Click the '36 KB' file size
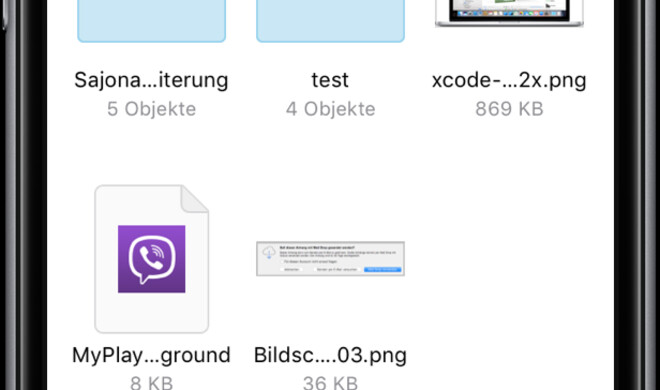660x390 pixels. click(330, 383)
